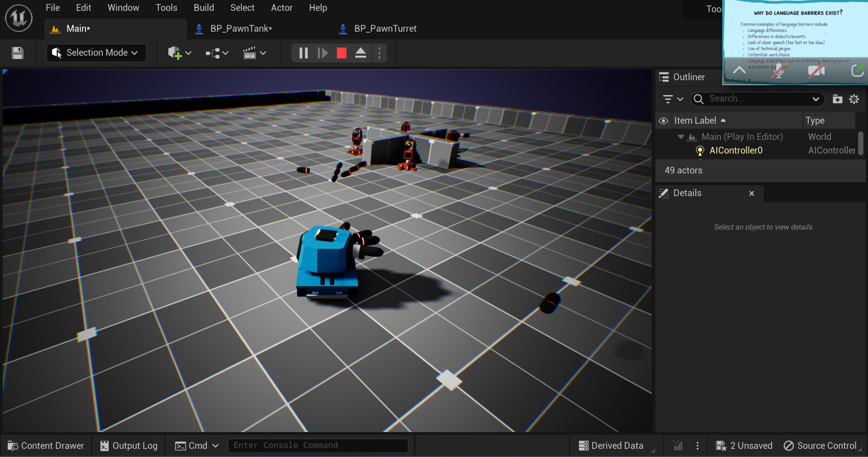The height and width of the screenshot is (457, 868).
Task: Open the Build menu
Action: (203, 8)
